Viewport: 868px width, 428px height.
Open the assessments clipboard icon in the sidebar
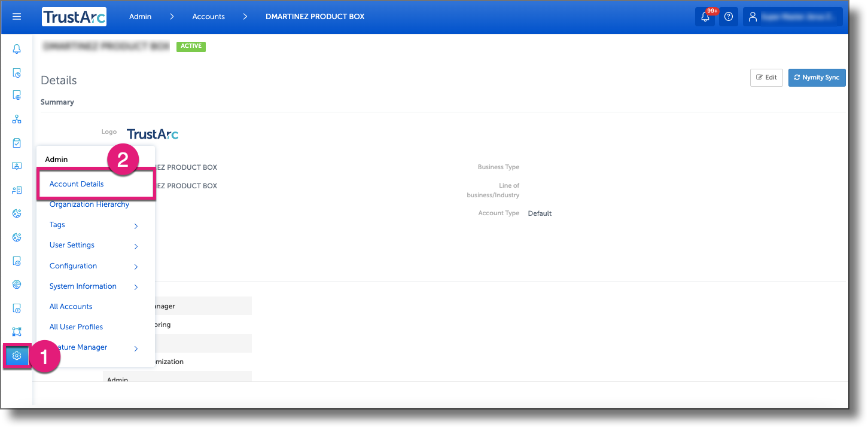[17, 142]
